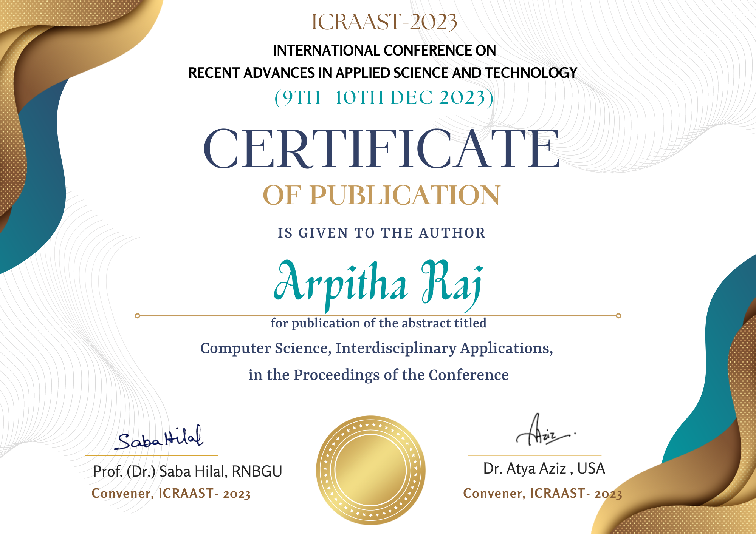Click the gold seal emblem

[x=371, y=470]
